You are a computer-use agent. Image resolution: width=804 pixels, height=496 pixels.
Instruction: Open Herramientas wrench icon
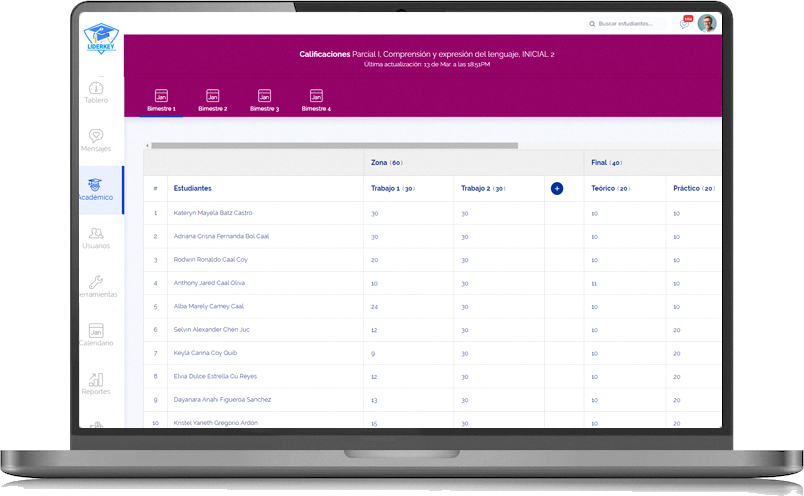(96, 283)
